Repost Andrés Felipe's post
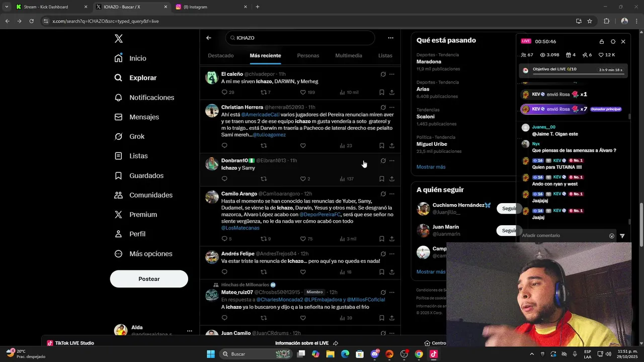This screenshot has height=362, width=644. pyautogui.click(x=264, y=272)
